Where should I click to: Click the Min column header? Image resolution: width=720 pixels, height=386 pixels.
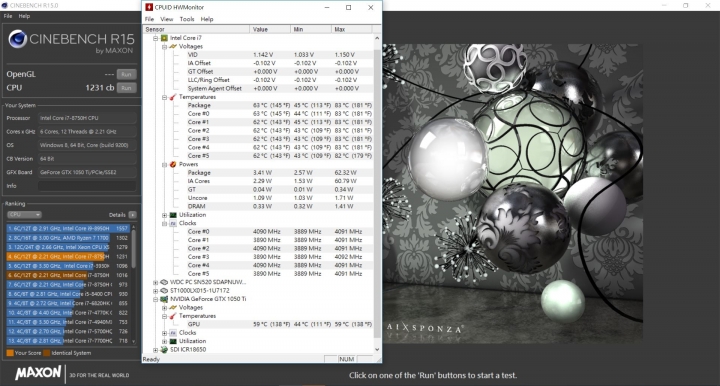coord(311,29)
